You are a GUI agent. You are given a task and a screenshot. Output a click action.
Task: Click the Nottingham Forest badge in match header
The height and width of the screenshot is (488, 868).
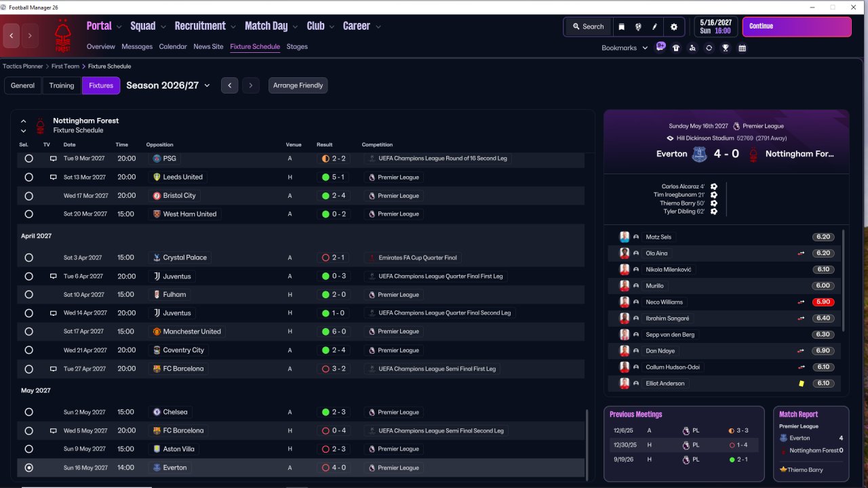click(753, 155)
